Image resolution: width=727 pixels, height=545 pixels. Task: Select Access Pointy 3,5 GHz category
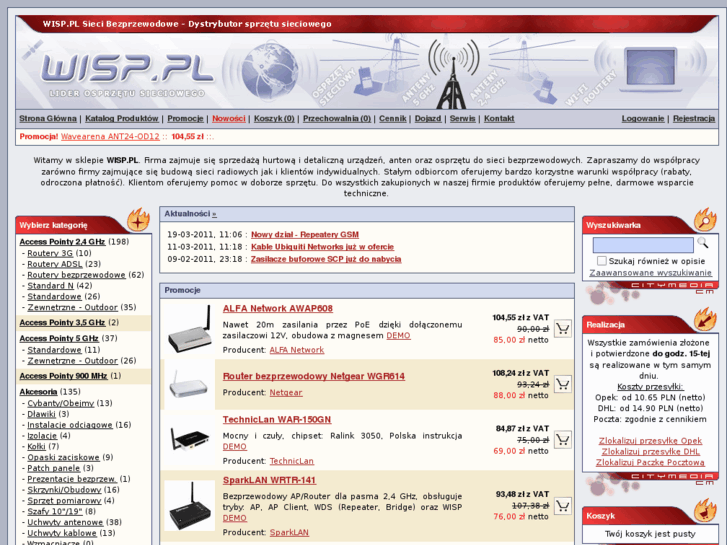pos(62,322)
